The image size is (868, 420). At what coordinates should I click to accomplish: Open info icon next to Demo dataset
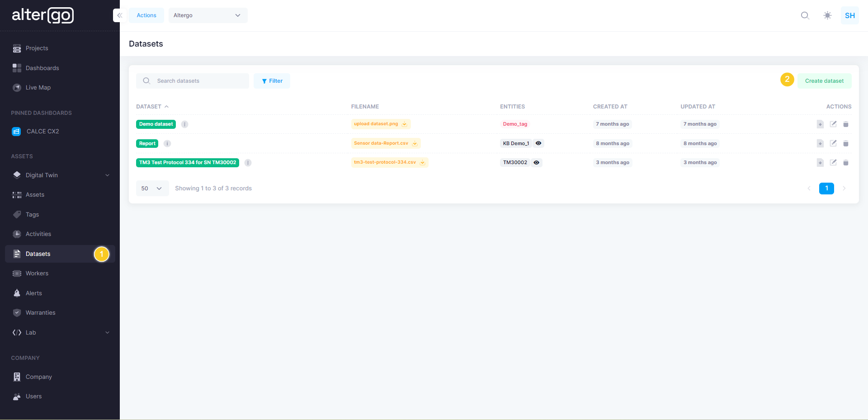(x=184, y=124)
